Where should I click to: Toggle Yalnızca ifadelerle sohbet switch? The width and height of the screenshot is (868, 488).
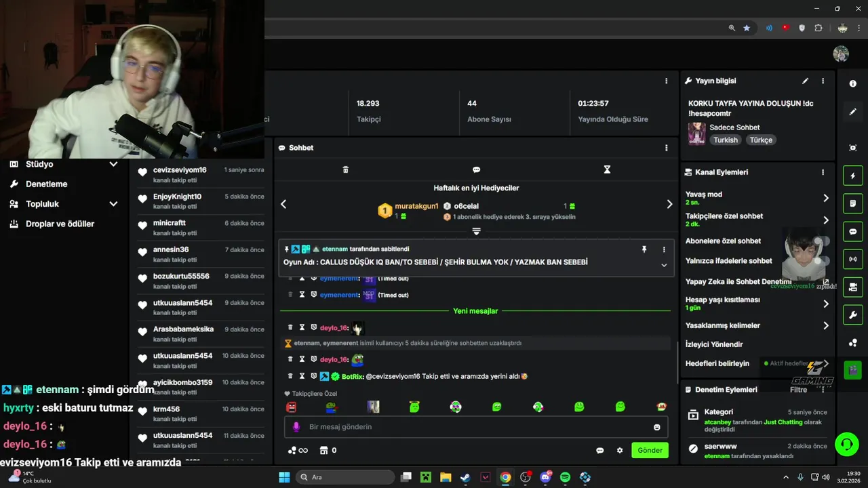[821, 261]
